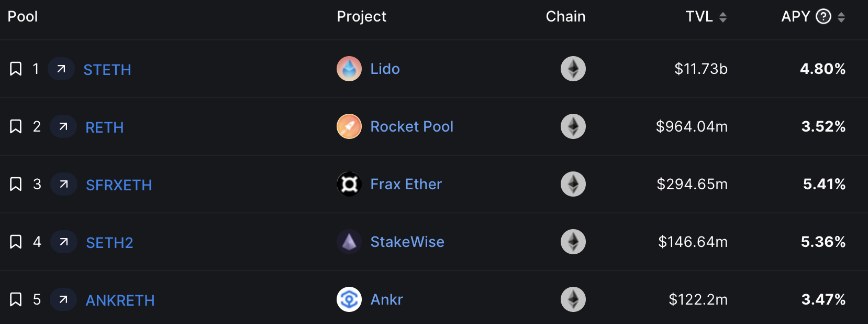The image size is (868, 324).
Task: Sort the table by TVL
Action: (722, 17)
